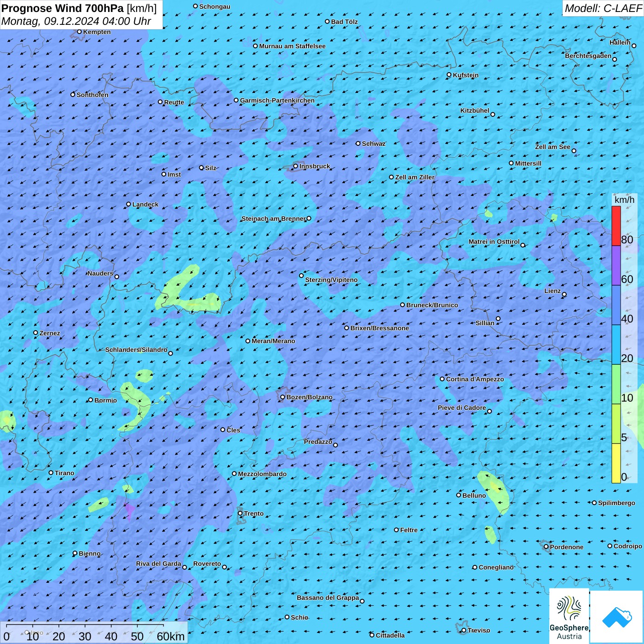Click the Bormio city label
This screenshot has width=644, height=644.
105,400
